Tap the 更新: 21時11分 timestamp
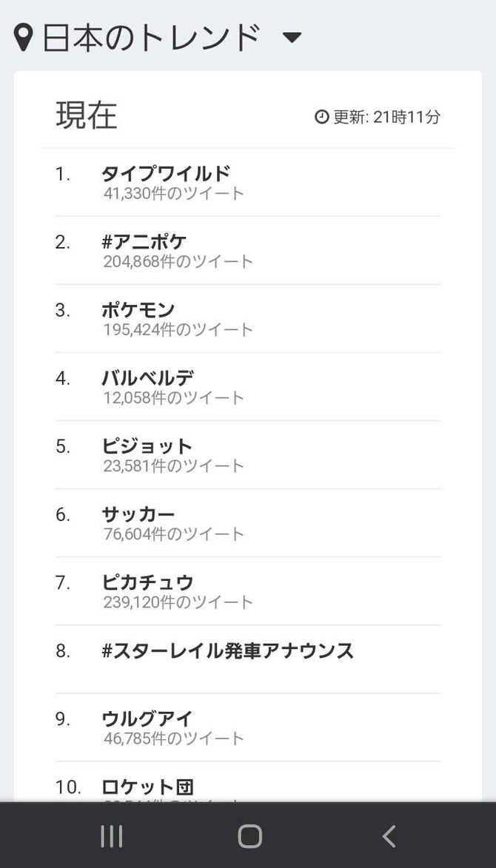This screenshot has height=868, width=496. [x=386, y=117]
